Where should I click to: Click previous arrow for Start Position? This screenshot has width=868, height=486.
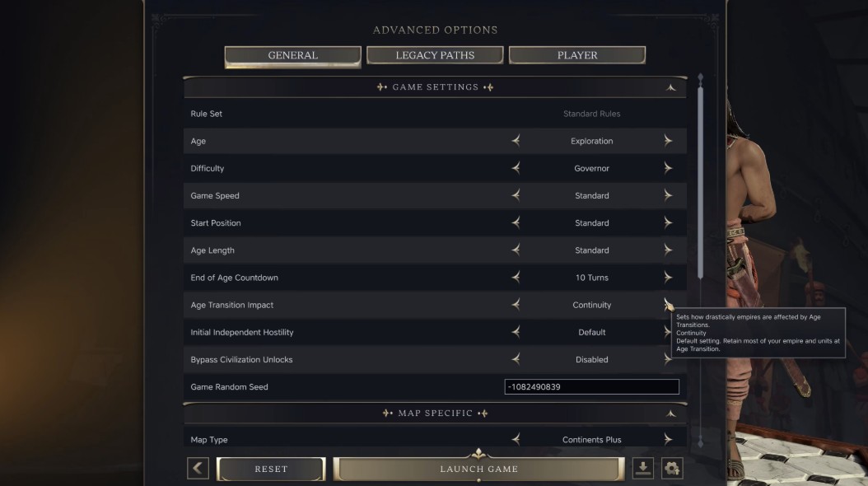click(516, 222)
